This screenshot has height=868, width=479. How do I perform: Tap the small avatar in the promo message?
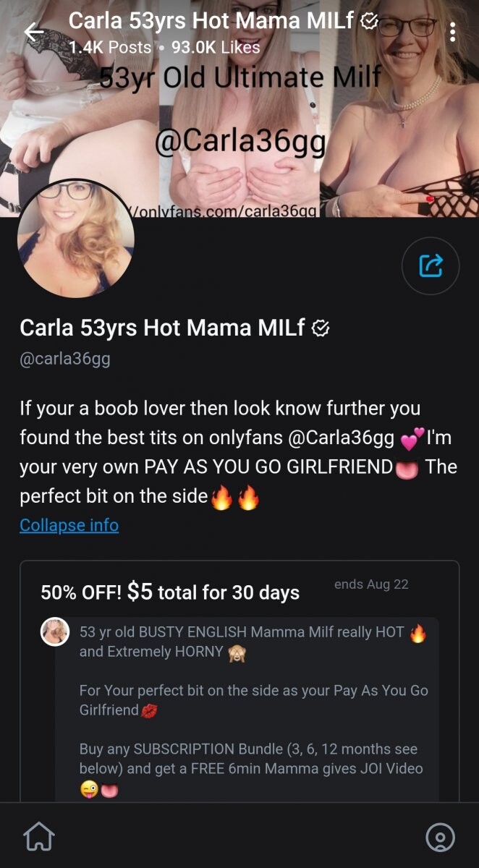55,632
